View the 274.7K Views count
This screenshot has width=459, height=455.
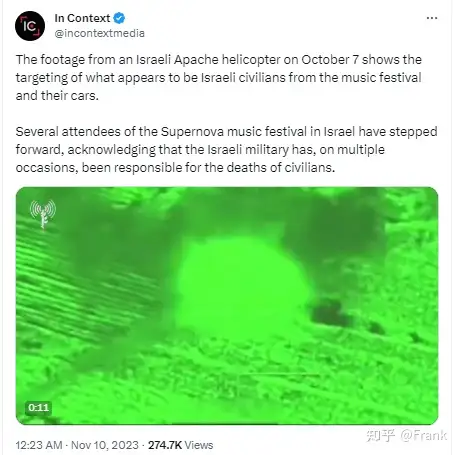pyautogui.click(x=180, y=445)
